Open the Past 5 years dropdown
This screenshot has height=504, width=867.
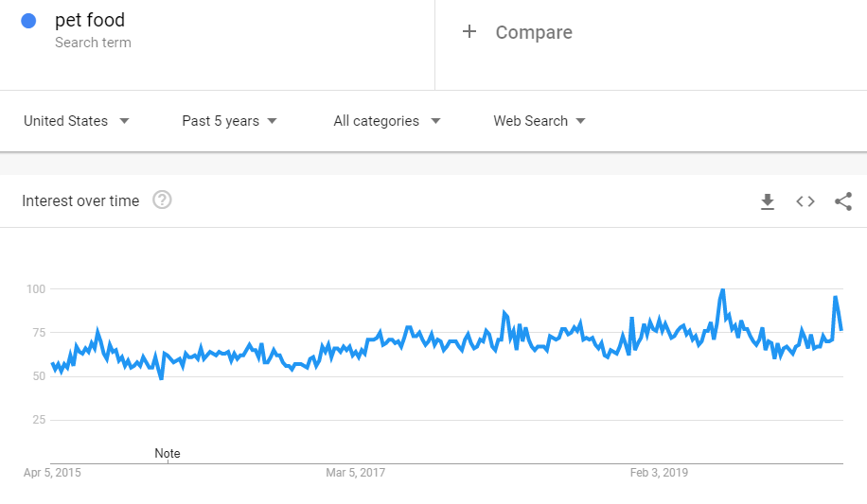(x=230, y=121)
